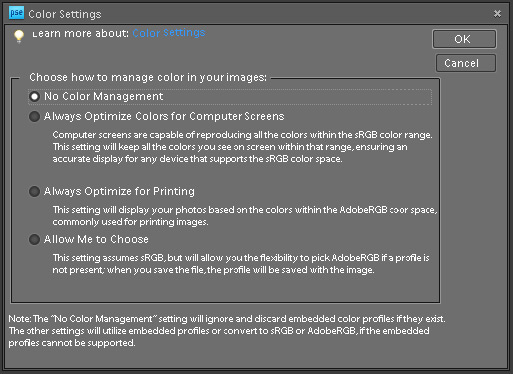Viewport: 513px width, 374px height.
Task: Choose the Always Optimize for Printing radio button
Action: coord(34,191)
